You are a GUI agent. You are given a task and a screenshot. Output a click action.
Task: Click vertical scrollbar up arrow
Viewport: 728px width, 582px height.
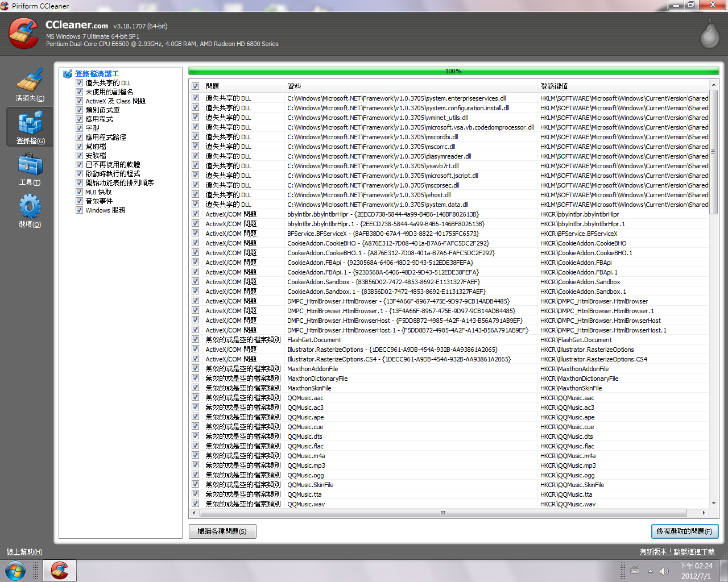[x=714, y=85]
